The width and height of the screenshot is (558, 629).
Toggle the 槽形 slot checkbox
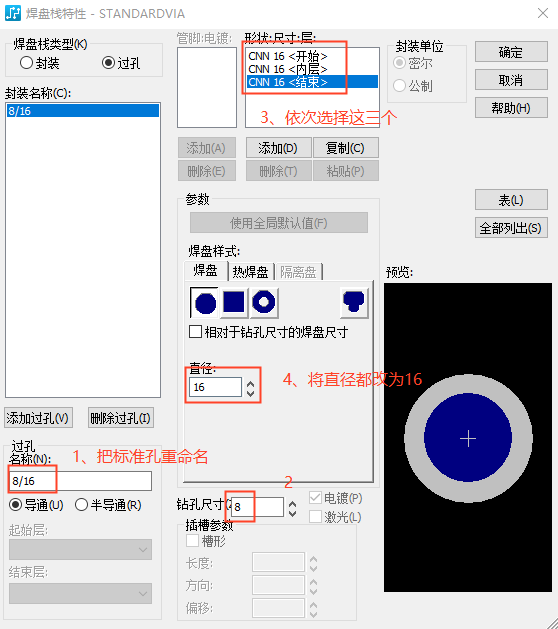[x=193, y=541]
